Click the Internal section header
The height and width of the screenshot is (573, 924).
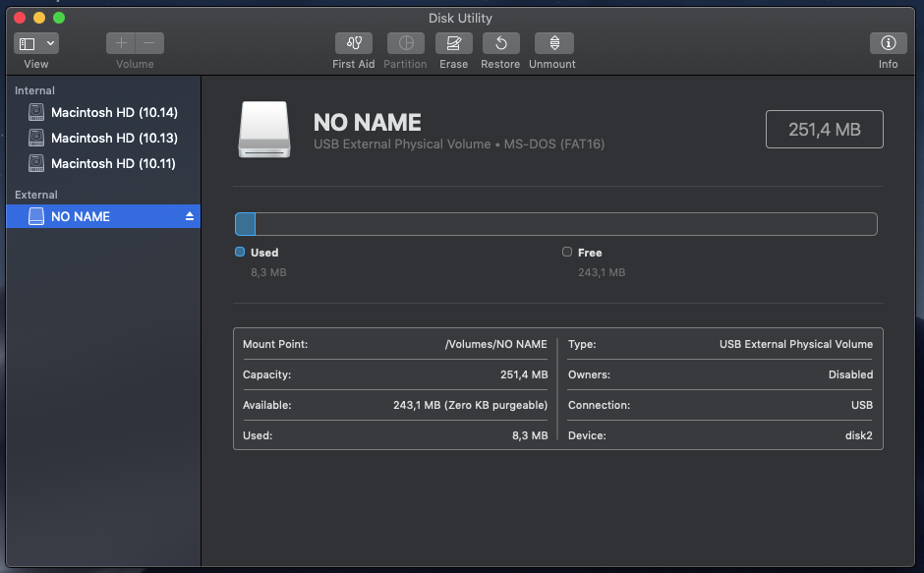[34, 90]
